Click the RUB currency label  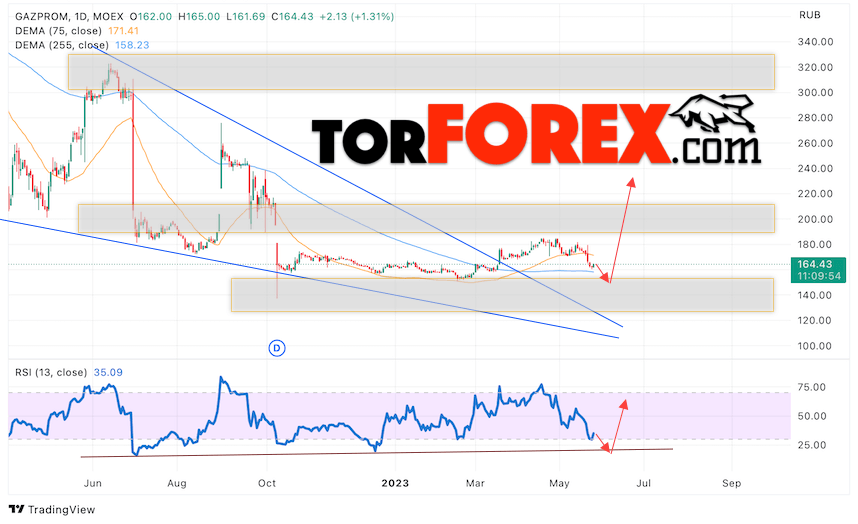pos(809,15)
